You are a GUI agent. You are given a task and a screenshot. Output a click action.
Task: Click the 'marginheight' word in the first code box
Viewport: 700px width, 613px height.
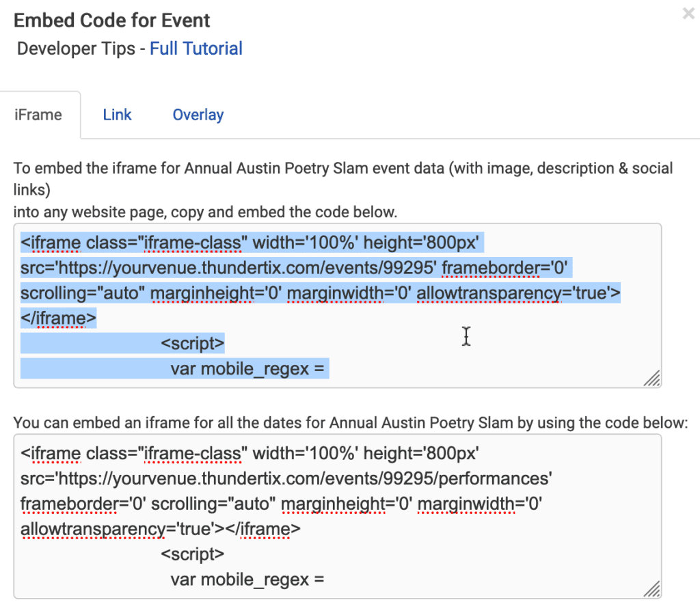(x=194, y=293)
